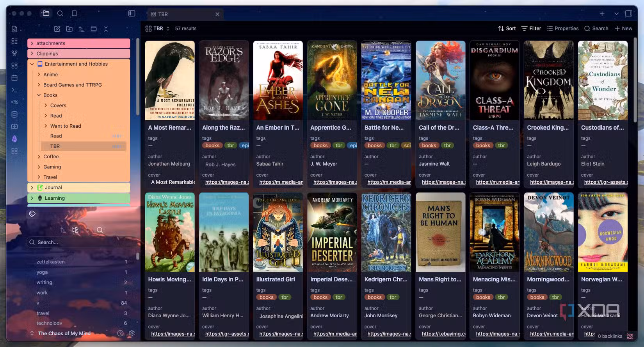Expand the Clippings folder
The image size is (644, 347).
click(x=79, y=54)
